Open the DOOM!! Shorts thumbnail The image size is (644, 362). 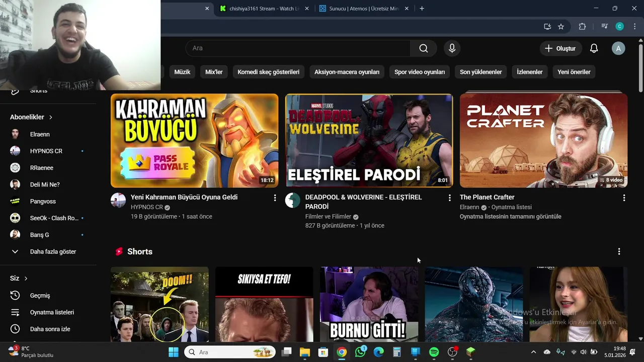click(x=159, y=305)
